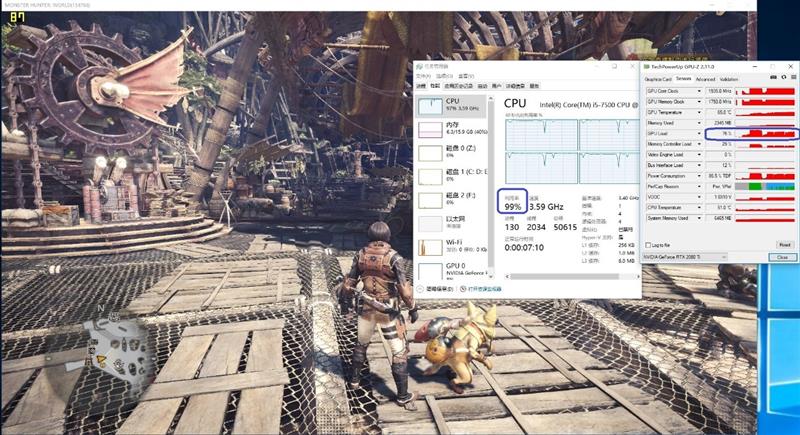The height and width of the screenshot is (435, 800).
Task: Switch to the 进程 Processes tab
Action: click(421, 86)
